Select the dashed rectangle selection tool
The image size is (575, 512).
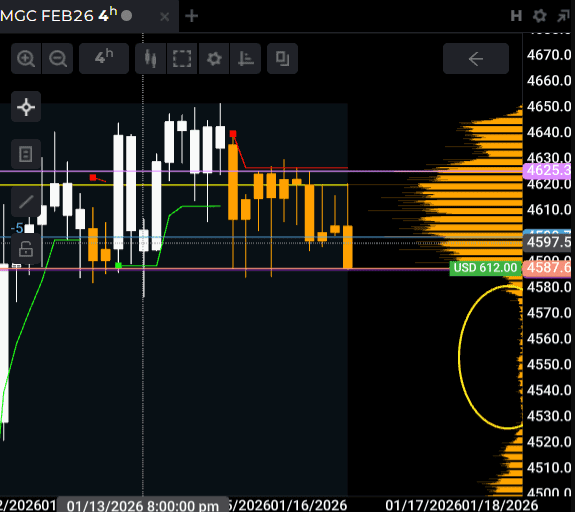coord(182,59)
